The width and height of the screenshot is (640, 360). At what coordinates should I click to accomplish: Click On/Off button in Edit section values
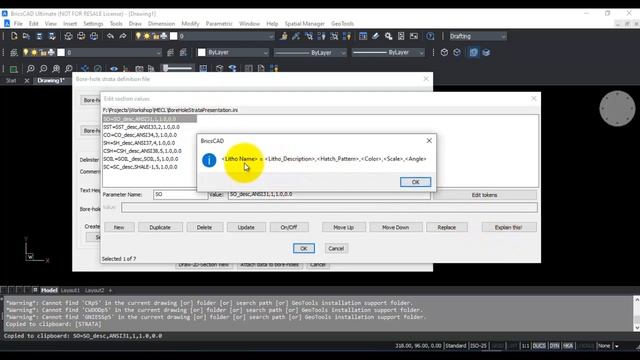click(x=289, y=227)
